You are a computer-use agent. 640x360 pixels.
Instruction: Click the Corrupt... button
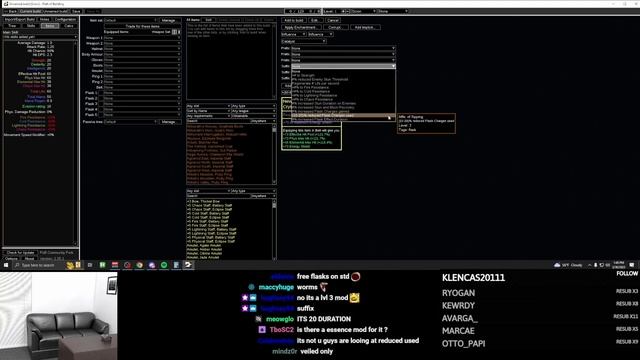tap(335, 27)
